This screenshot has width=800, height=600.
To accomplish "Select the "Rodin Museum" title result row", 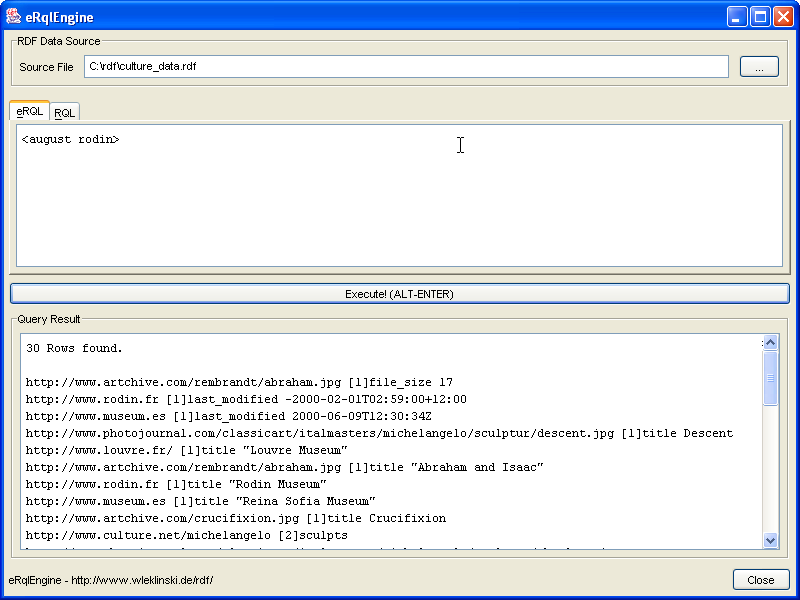I will click(x=176, y=484).
